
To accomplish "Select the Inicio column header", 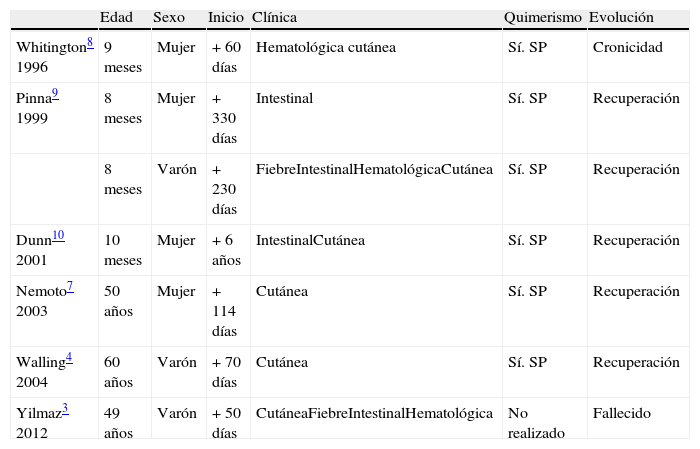I will (225, 18).
